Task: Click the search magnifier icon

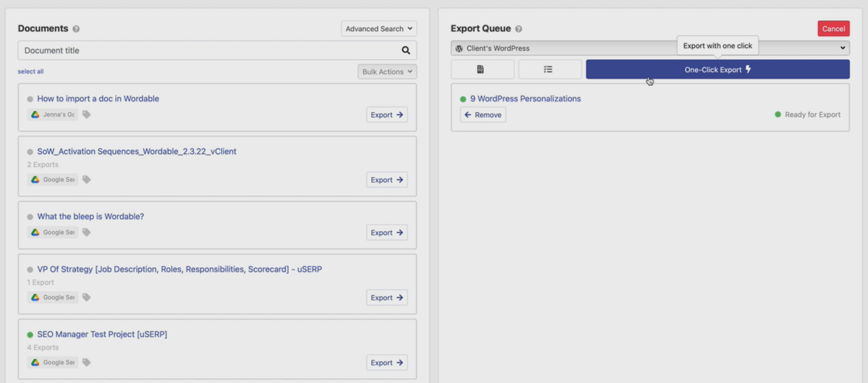Action: coord(406,51)
